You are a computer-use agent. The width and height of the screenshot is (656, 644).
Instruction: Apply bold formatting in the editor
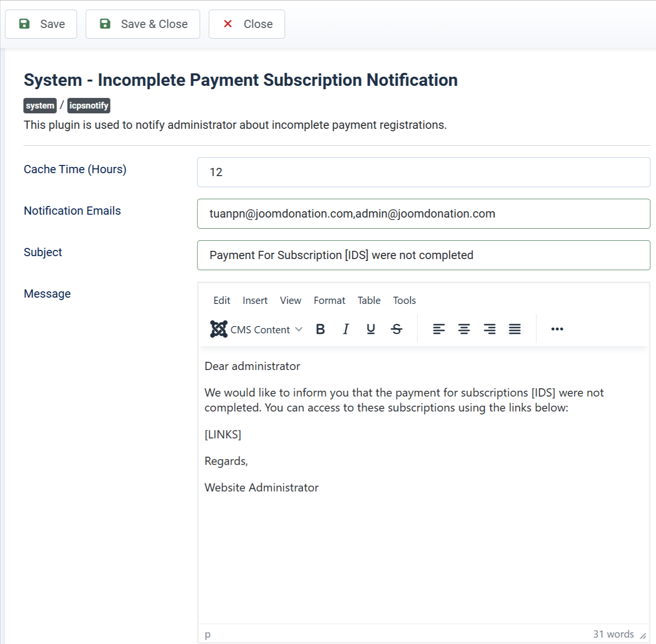(320, 329)
